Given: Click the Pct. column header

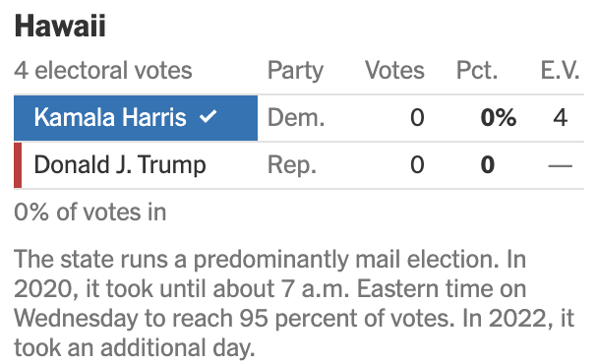Looking at the screenshot, I should (477, 71).
